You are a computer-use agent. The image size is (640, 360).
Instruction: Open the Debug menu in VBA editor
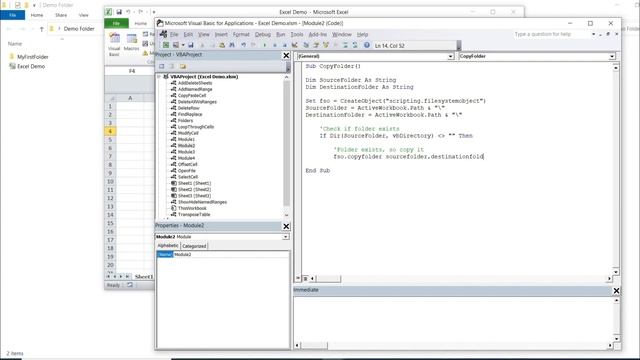point(263,34)
